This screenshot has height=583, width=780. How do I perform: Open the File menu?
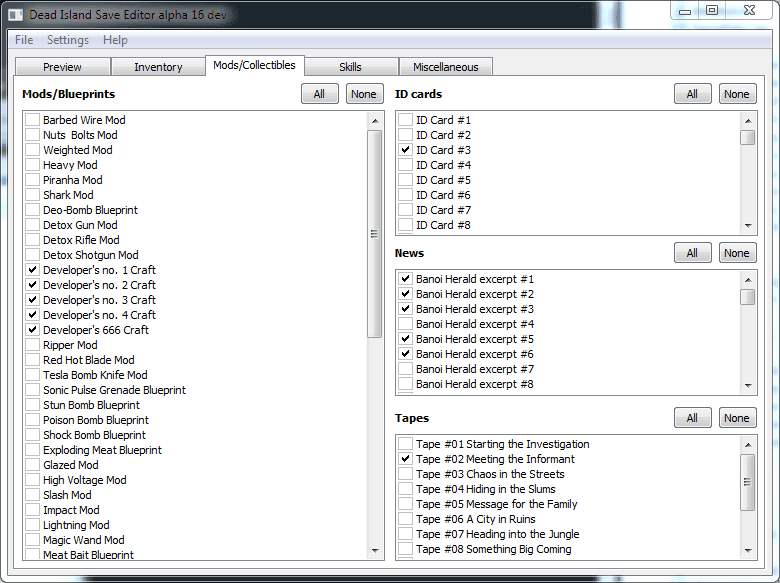point(24,40)
